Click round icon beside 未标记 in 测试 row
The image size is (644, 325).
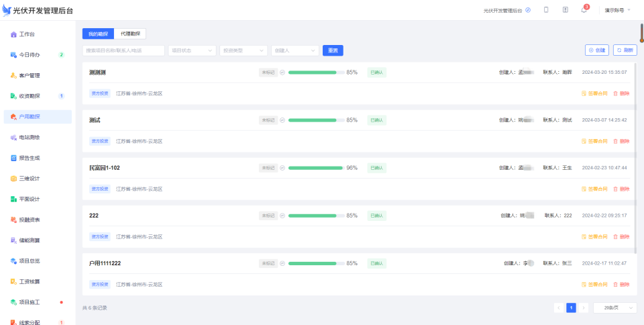282,120
